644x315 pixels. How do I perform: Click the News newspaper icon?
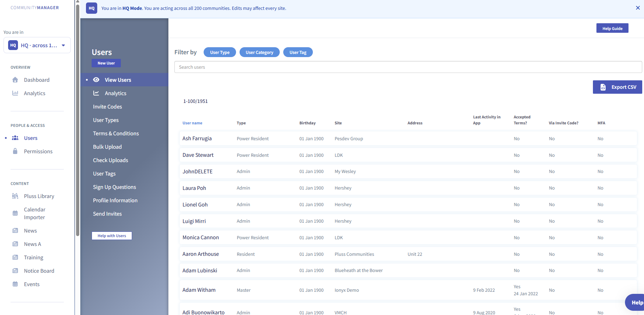pos(15,230)
